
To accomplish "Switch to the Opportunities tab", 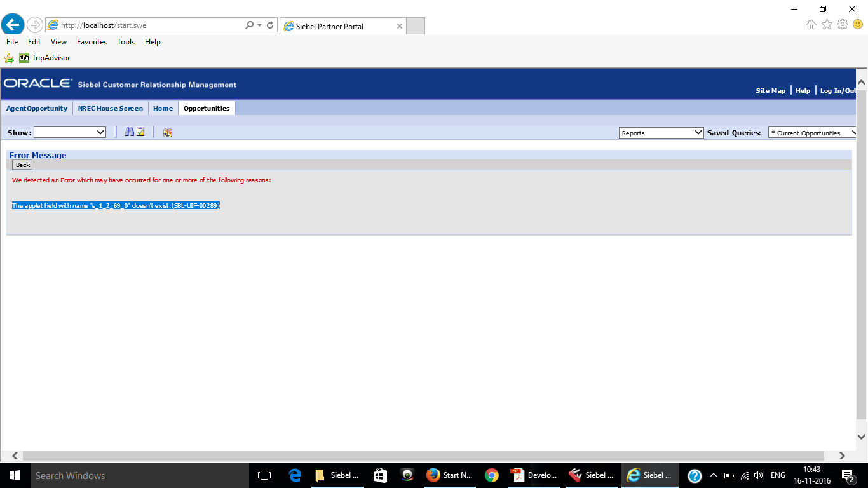I will (207, 108).
